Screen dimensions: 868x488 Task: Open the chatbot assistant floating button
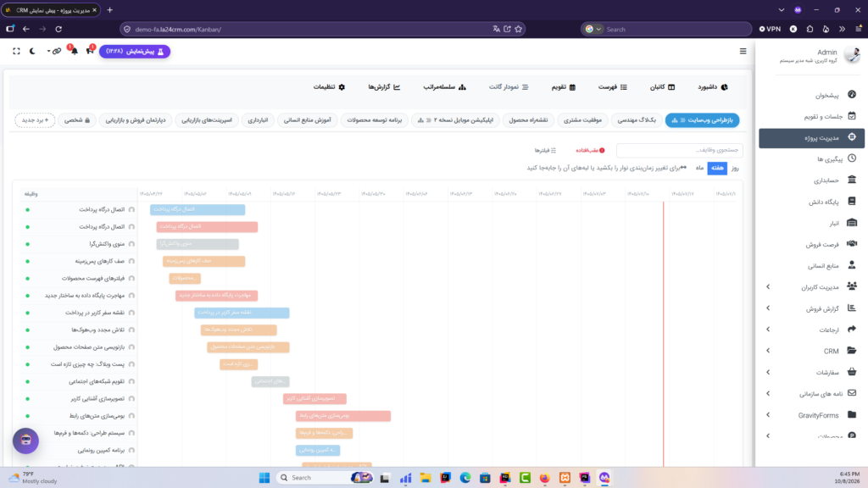click(x=26, y=441)
